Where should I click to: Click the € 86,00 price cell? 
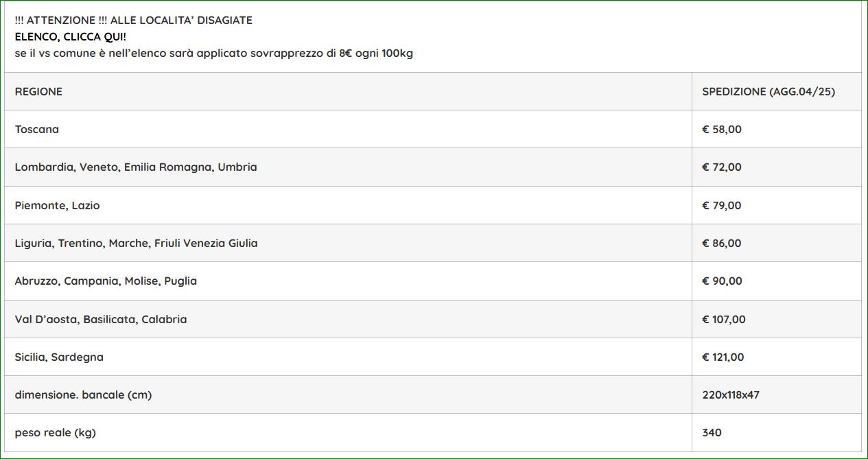click(x=776, y=243)
